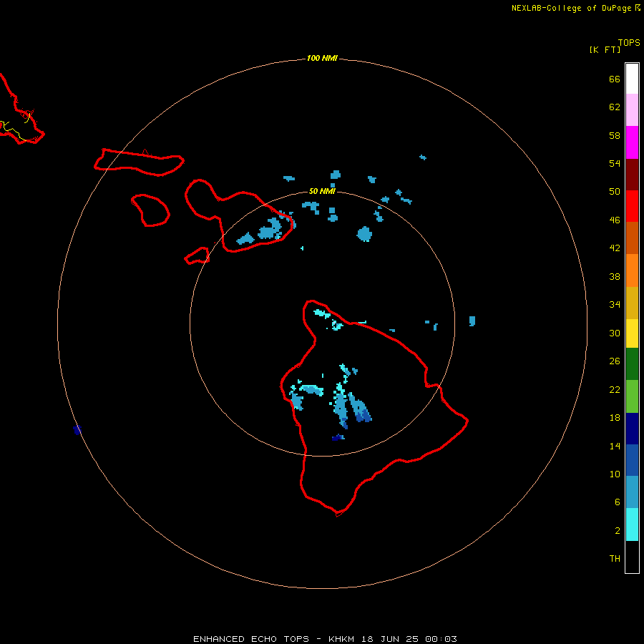Click the legend value 38
This screenshot has height=644, width=644.
click(615, 276)
